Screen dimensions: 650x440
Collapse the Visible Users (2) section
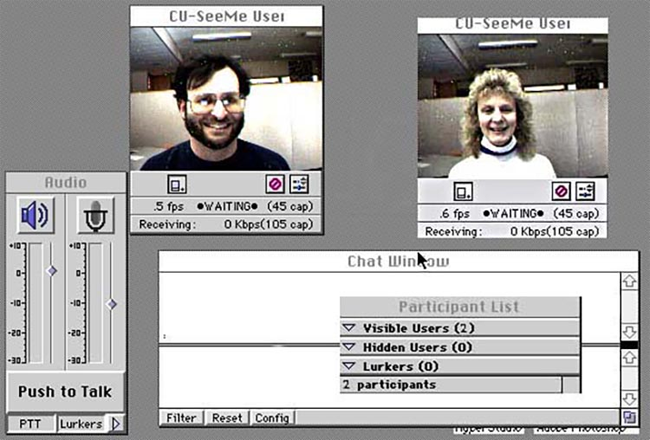pos(349,328)
